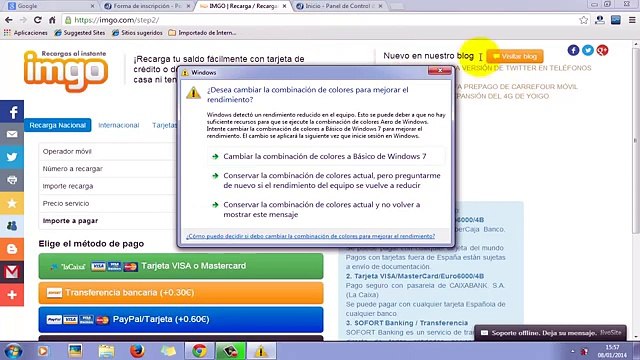The width and height of the screenshot is (640, 360).
Task: Select the Internacional tab
Action: pyautogui.click(x=119, y=125)
